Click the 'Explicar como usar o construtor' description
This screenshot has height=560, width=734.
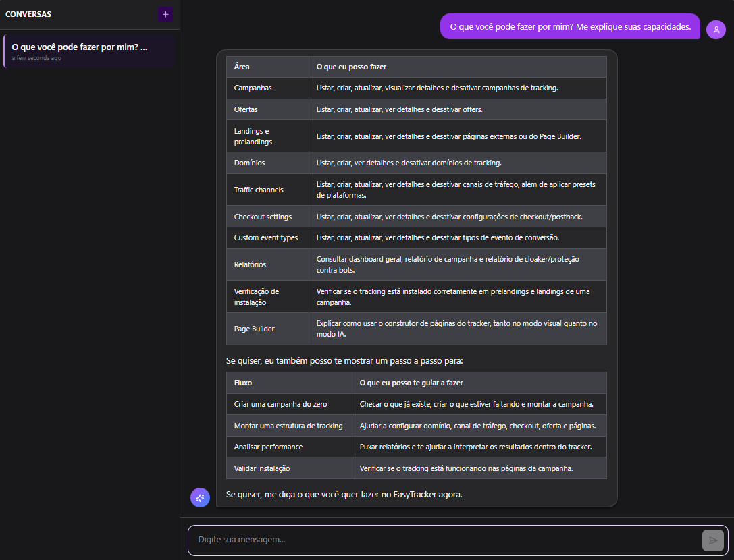457,329
